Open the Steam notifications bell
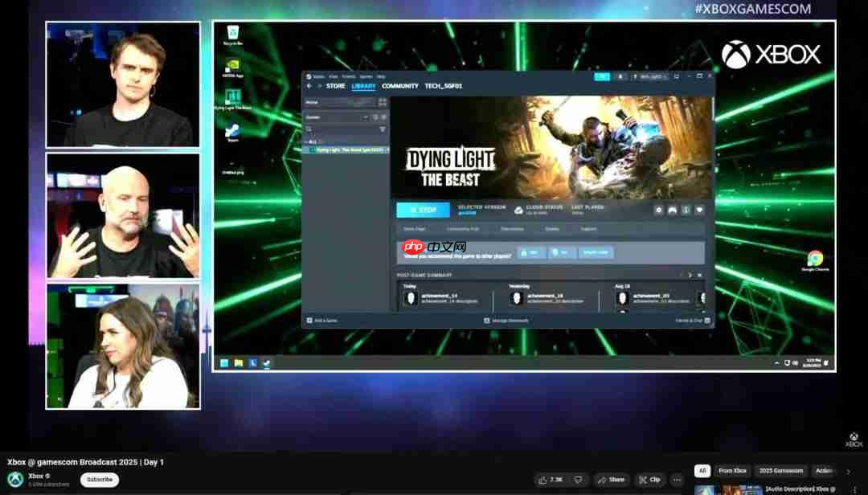Image resolution: width=868 pixels, height=495 pixels. 620,76
